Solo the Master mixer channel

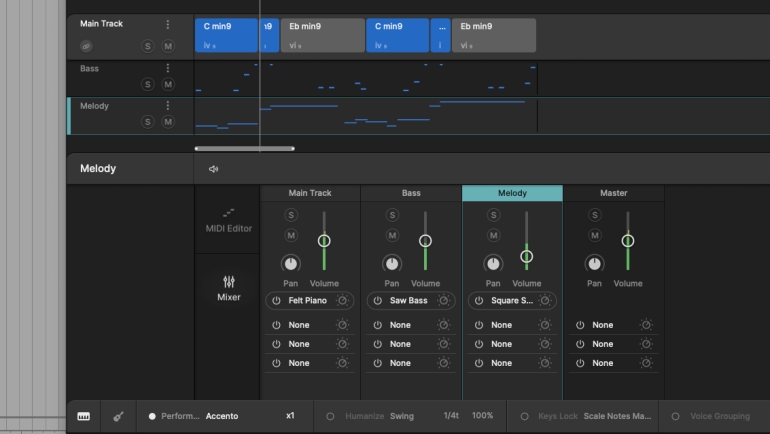[595, 215]
